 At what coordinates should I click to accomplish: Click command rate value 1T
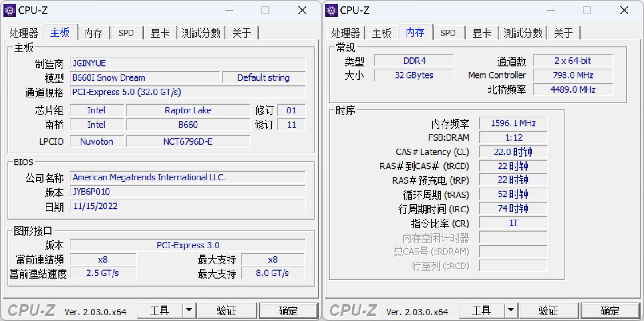(x=513, y=223)
